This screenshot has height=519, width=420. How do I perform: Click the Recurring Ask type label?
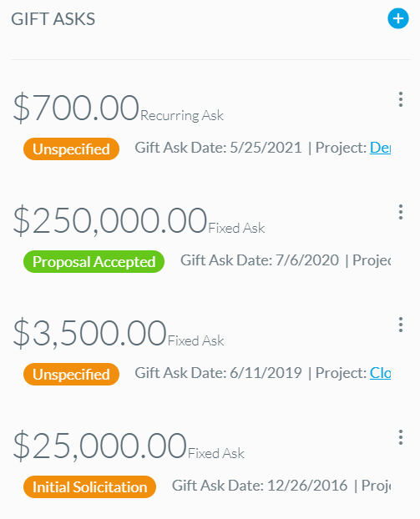pyautogui.click(x=182, y=115)
